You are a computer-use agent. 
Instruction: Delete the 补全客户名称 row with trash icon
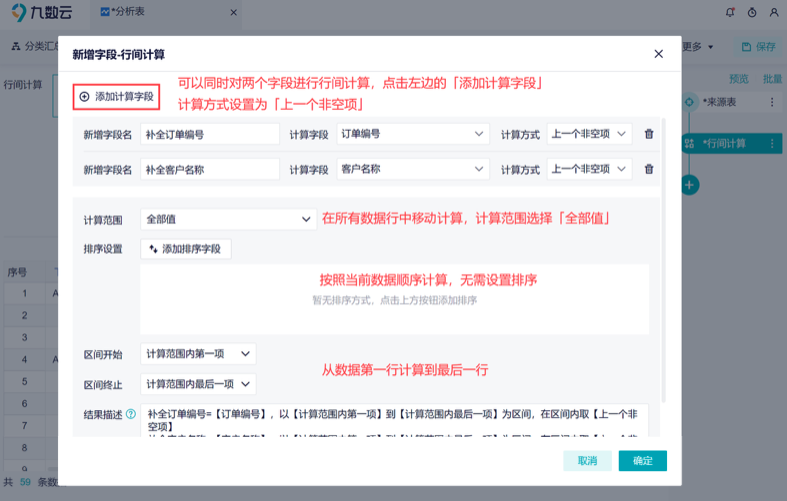649,169
